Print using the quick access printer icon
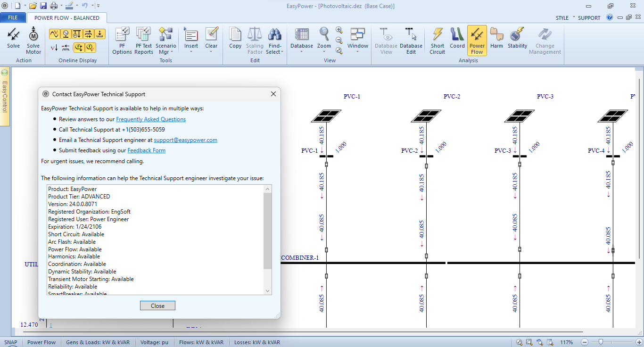This screenshot has width=644, height=347. point(53,6)
